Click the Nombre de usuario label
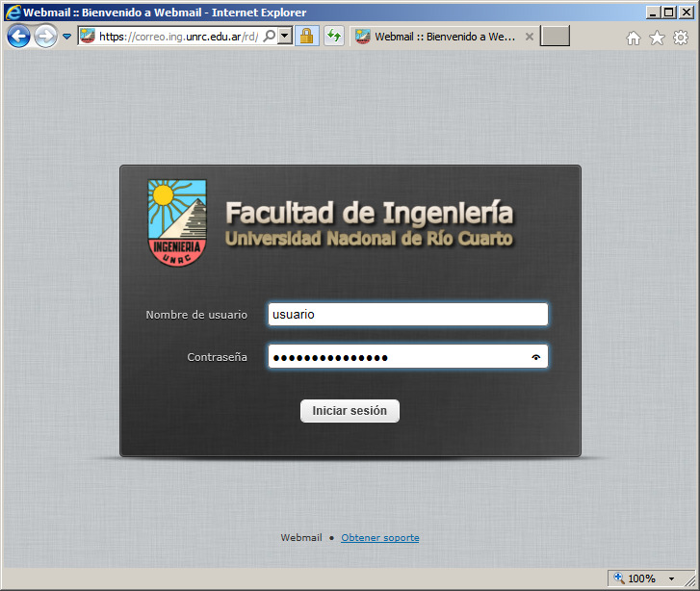Image resolution: width=700 pixels, height=591 pixels. coord(196,315)
